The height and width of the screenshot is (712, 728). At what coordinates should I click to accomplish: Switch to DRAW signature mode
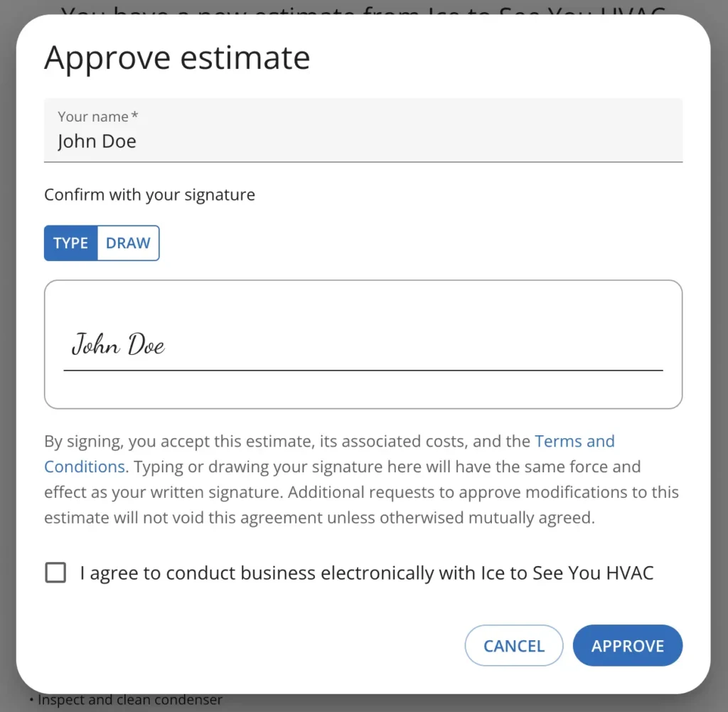click(x=128, y=243)
